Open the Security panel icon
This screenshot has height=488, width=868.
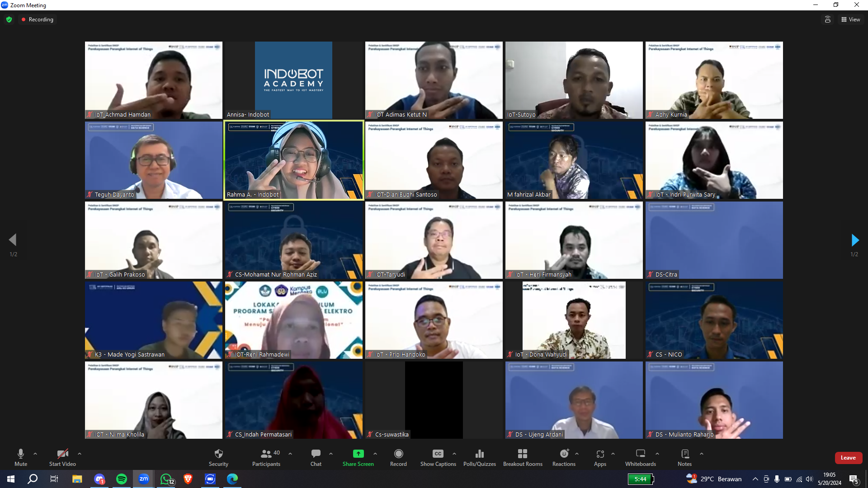coord(218,457)
